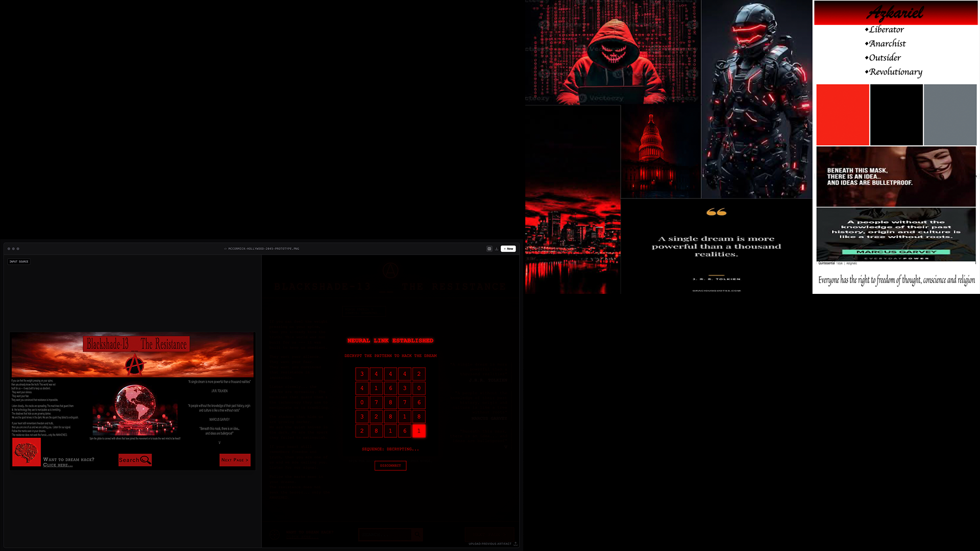Screen dimensions: 980x551
Task: Click the Marcus Garvey quote image
Action: pyautogui.click(x=896, y=234)
